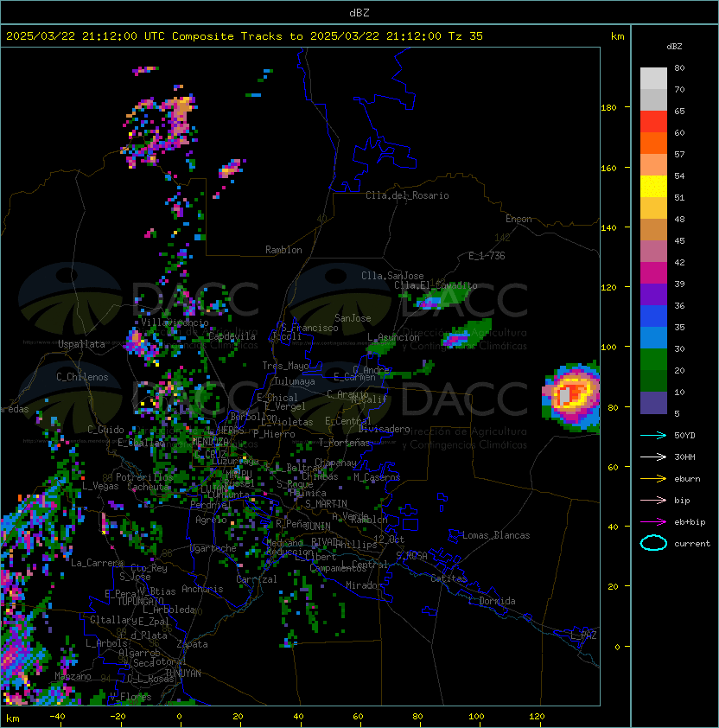Click the 'L_Vegas' map label
The image size is (719, 728).
coord(100,486)
